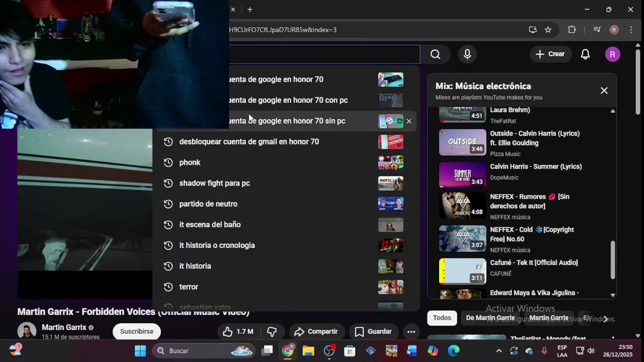Launch Microsoft Edge from the taskbar
Viewport: 644px width, 362px height.
[453, 350]
